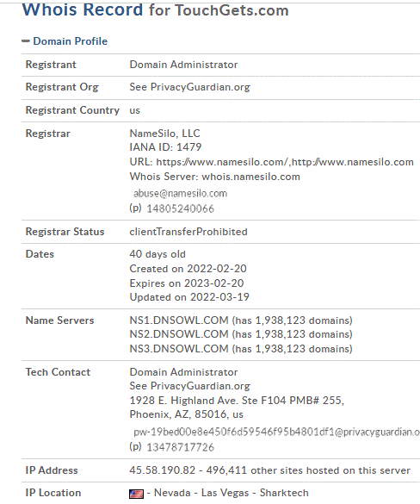
Task: Click the abuse@namesilo.com email image
Action: [180, 194]
